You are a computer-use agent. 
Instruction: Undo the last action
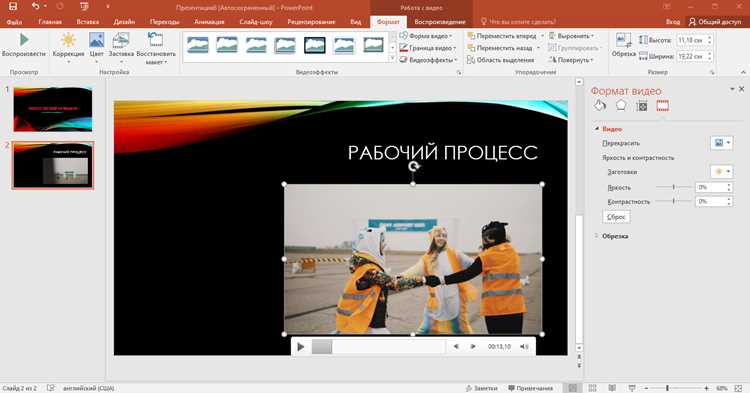tap(35, 7)
